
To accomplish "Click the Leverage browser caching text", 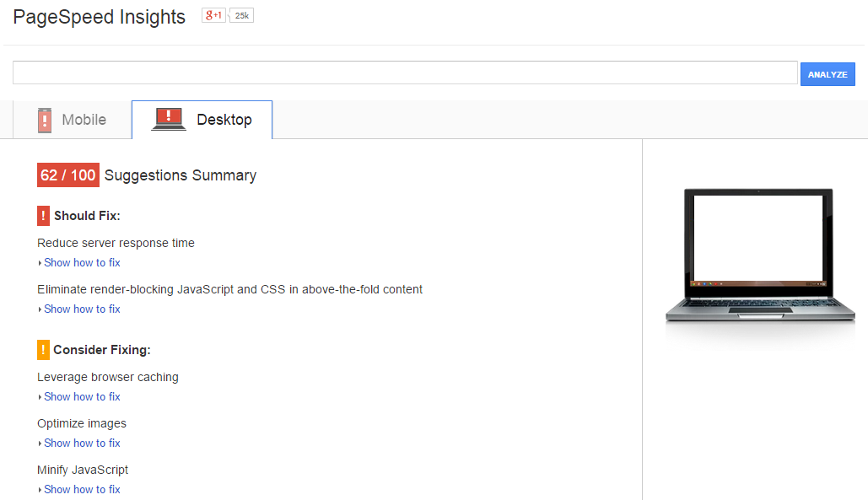I will (108, 377).
